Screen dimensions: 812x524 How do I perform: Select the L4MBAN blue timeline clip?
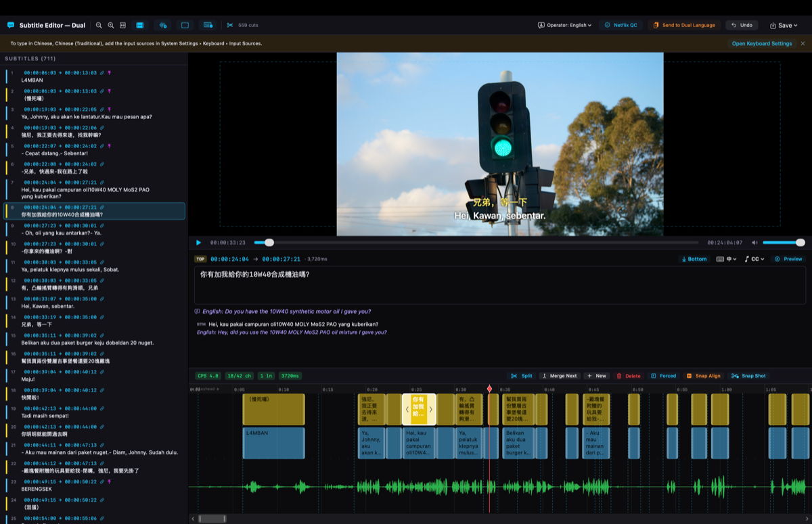(273, 443)
